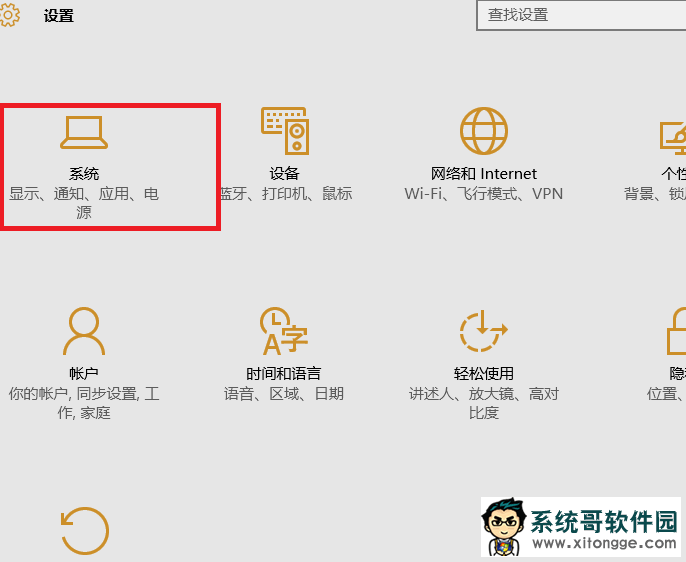686x562 pixels.
Task: Open the 系统 category label
Action: coord(84,174)
